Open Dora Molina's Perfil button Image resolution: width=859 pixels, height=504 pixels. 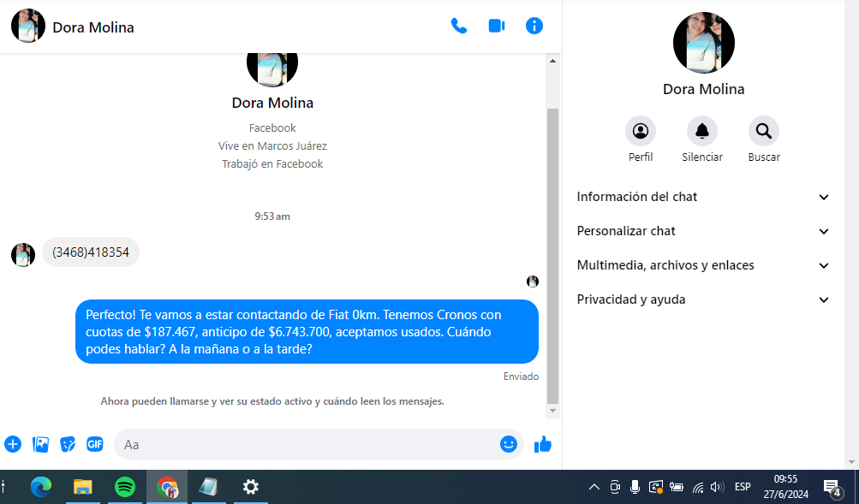pos(641,131)
